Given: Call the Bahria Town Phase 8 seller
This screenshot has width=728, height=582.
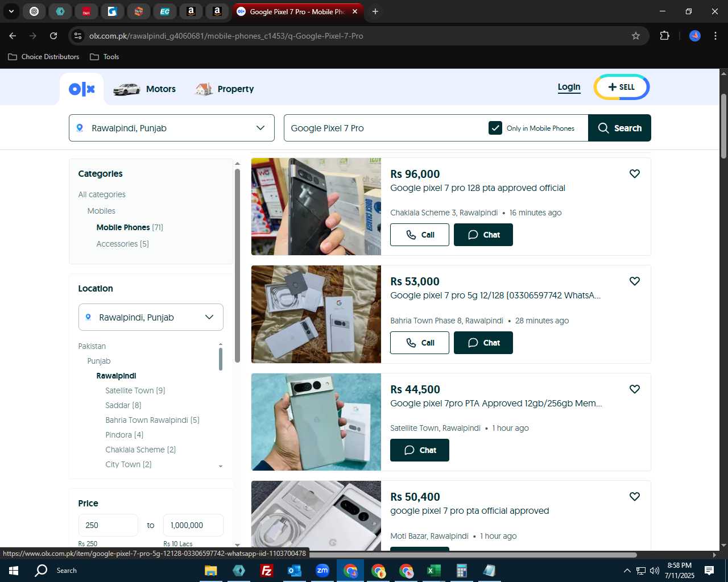Looking at the screenshot, I should tap(420, 343).
